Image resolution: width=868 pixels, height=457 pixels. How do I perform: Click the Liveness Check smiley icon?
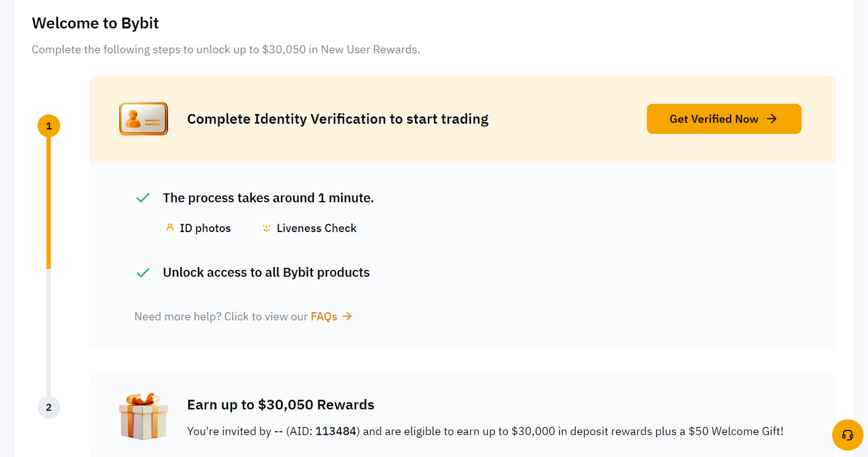(265, 228)
